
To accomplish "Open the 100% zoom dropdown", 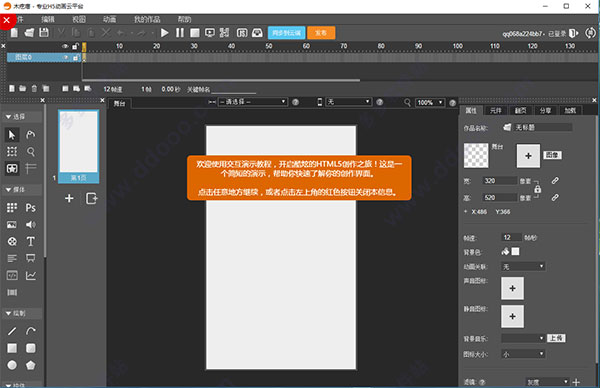I will pos(430,103).
